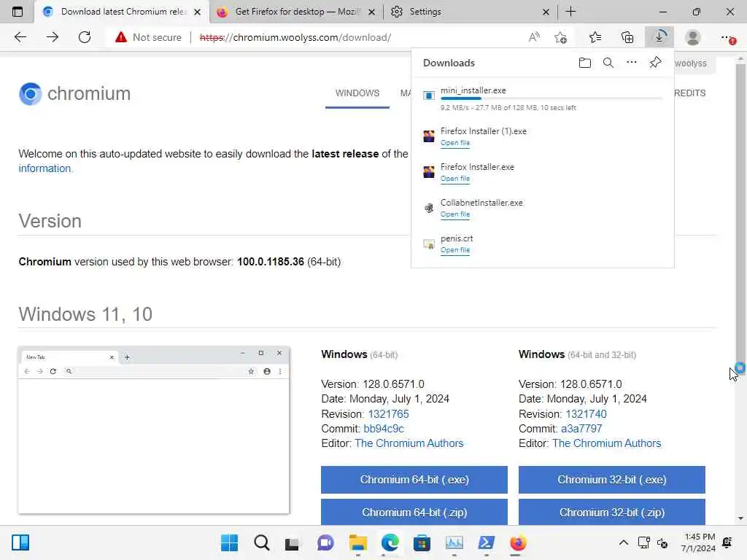The width and height of the screenshot is (747, 560).
Task: Follow the information link
Action: pos(44,168)
